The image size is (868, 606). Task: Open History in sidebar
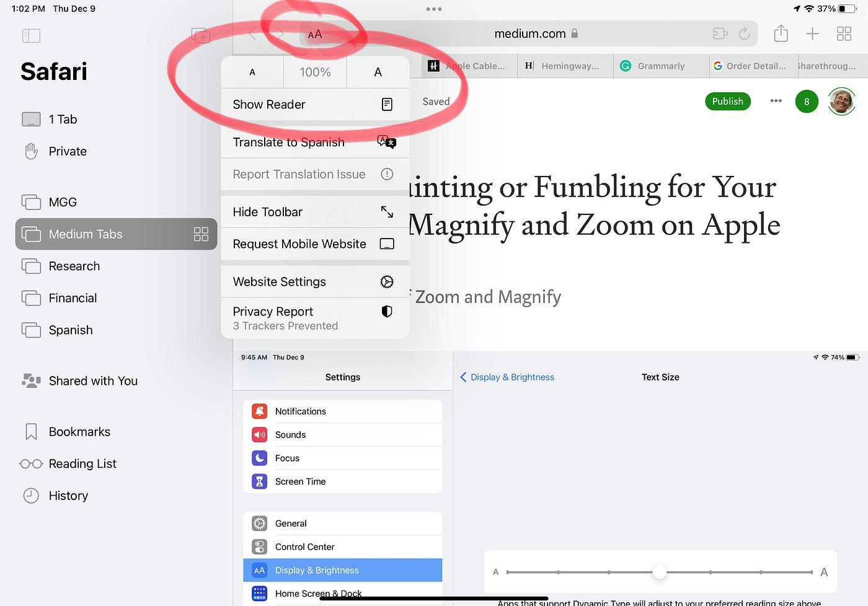point(117,496)
